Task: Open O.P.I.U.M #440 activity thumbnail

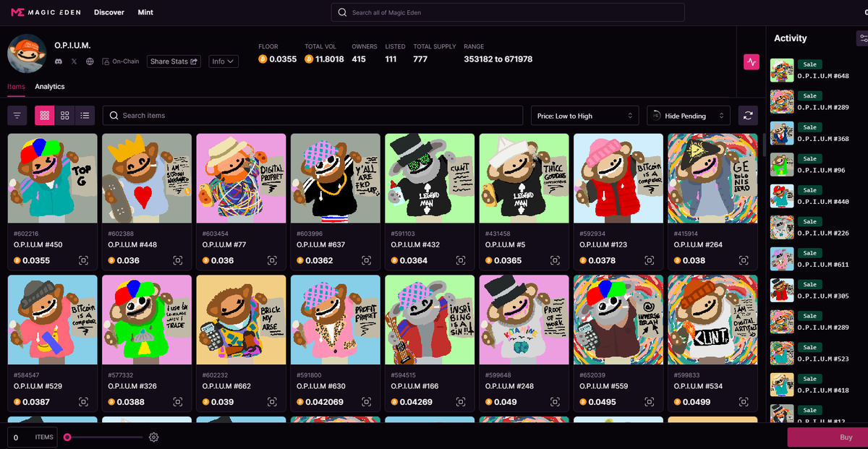Action: point(782,197)
